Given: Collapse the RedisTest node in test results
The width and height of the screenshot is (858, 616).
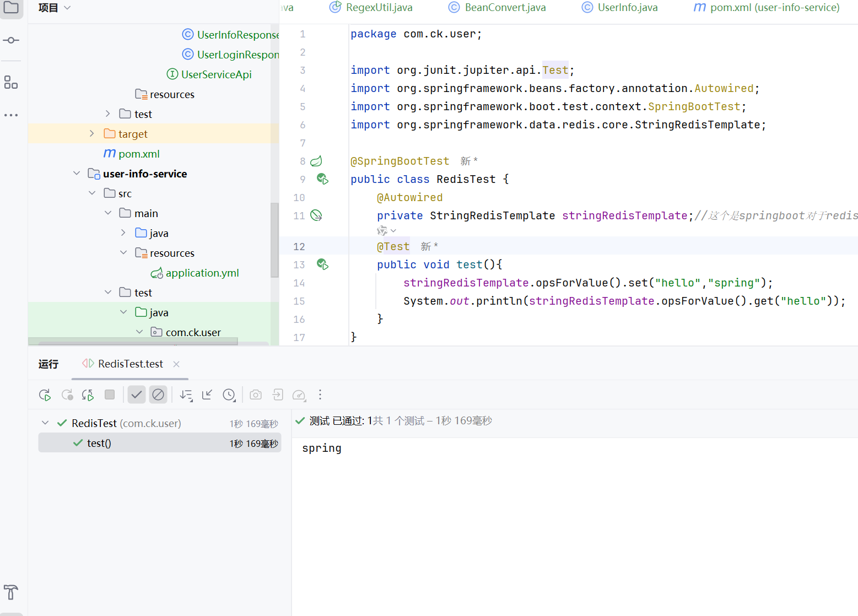Looking at the screenshot, I should coord(45,423).
